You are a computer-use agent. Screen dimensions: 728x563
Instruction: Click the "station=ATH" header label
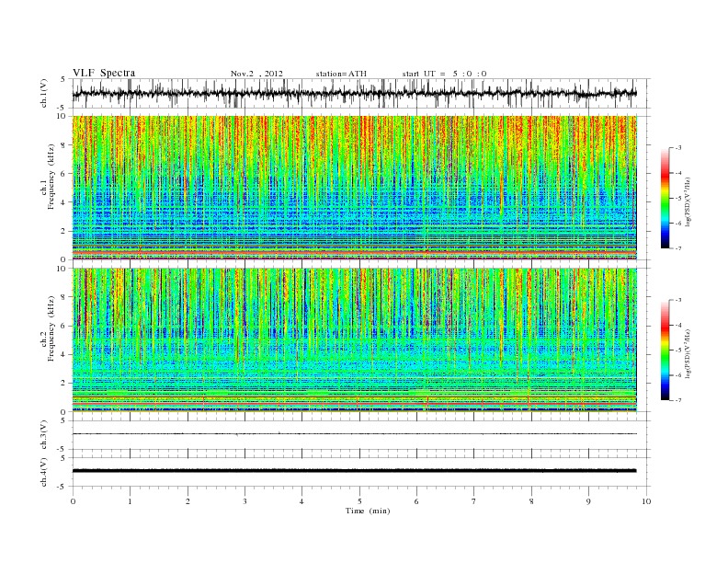[x=341, y=74]
